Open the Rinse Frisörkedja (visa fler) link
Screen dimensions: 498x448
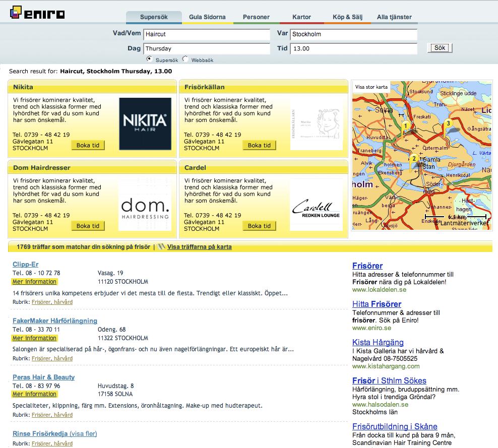click(x=54, y=434)
